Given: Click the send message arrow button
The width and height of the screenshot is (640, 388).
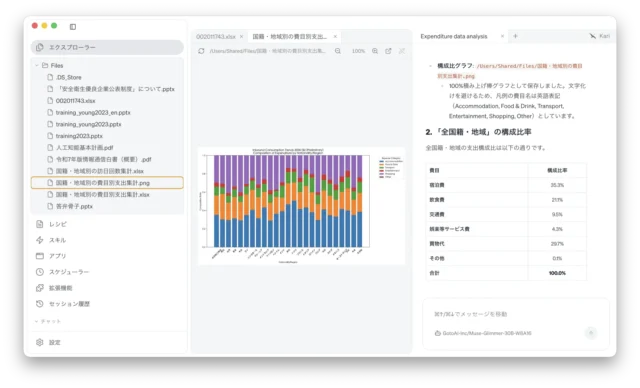Looking at the screenshot, I should coord(591,333).
